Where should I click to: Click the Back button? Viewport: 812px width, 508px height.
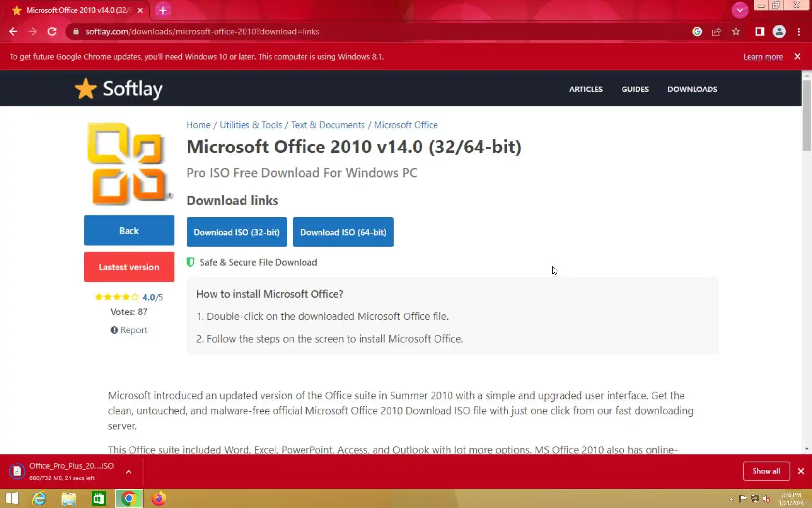129,230
